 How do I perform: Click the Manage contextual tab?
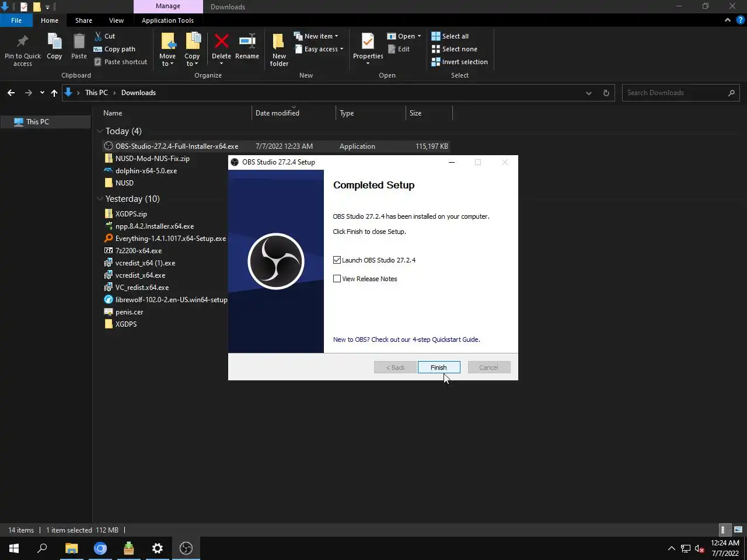click(168, 6)
